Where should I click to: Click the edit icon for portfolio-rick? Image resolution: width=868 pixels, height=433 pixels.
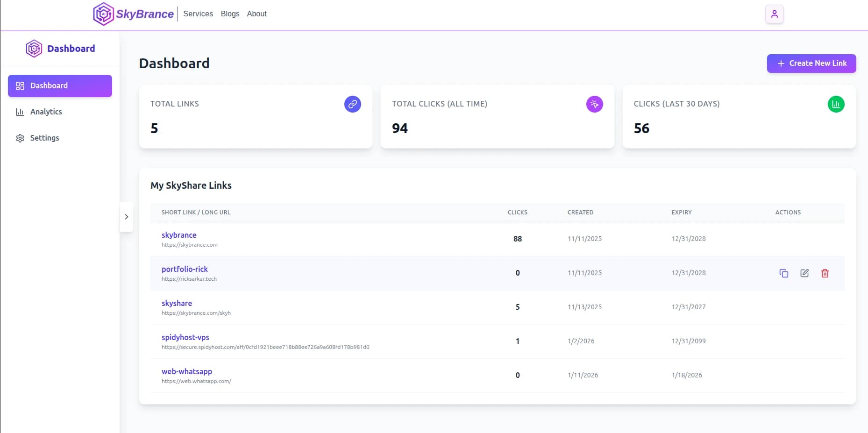(804, 273)
